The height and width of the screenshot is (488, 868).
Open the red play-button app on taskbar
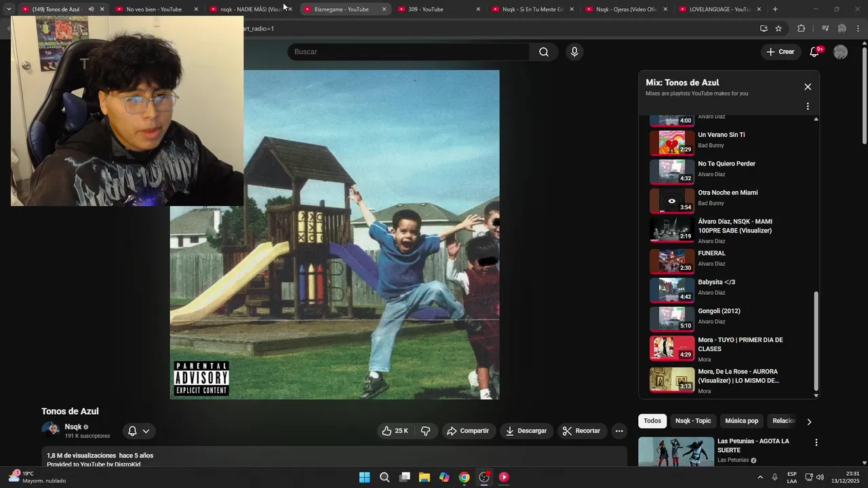click(x=504, y=477)
